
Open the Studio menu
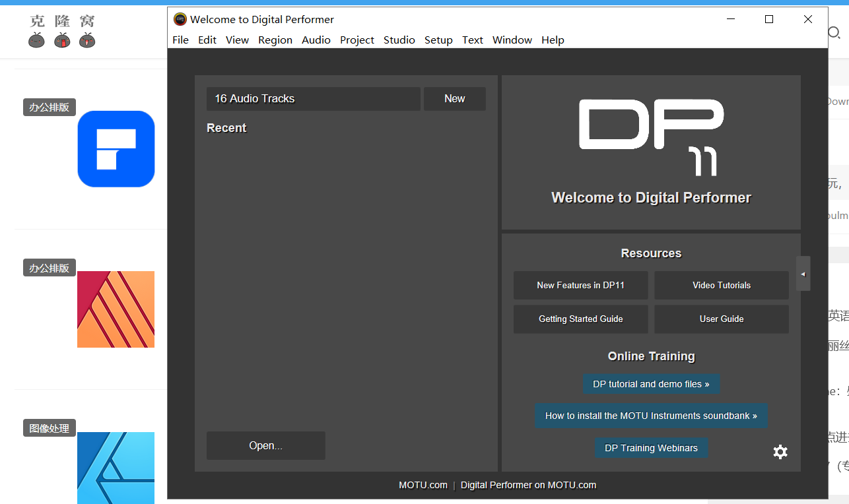[399, 40]
